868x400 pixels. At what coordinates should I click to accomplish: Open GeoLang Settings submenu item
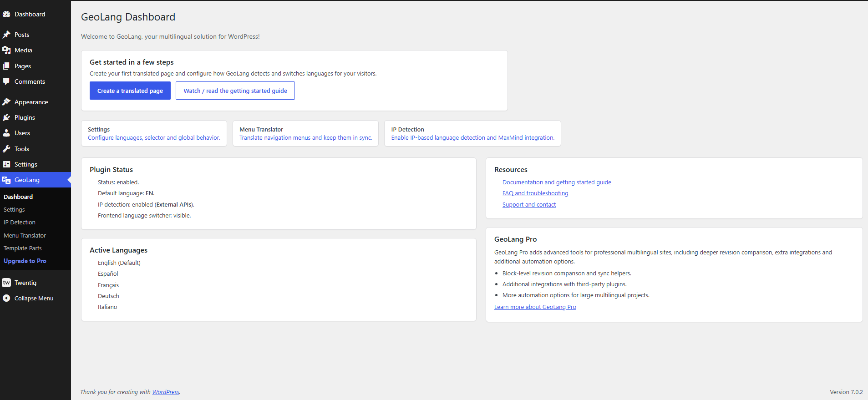pos(14,209)
